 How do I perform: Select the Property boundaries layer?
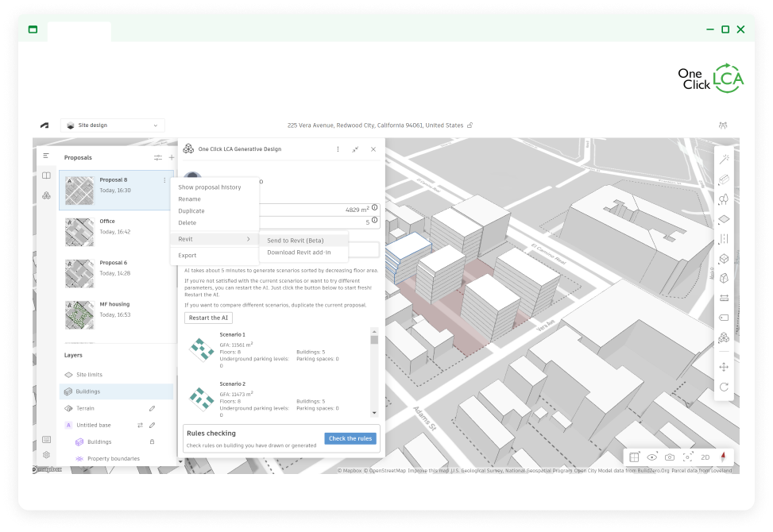point(114,459)
